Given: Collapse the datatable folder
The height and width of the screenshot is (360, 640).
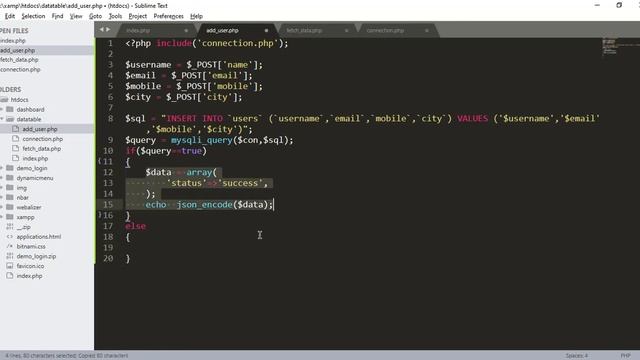Looking at the screenshot, I should coord(2,119).
